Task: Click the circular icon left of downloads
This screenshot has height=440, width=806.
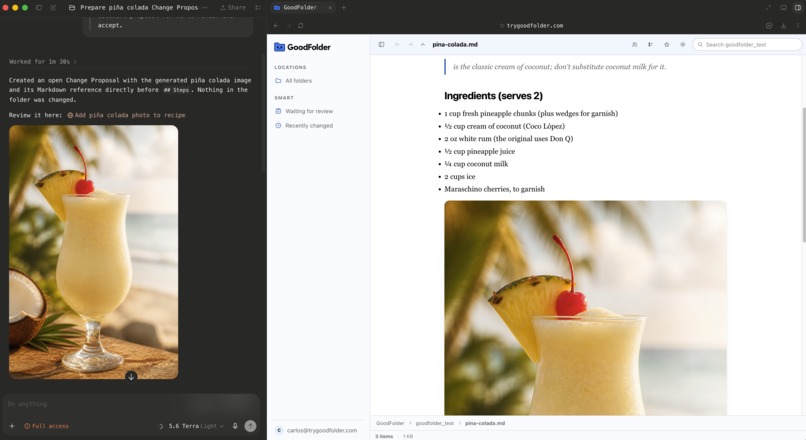Action: pyautogui.click(x=769, y=26)
